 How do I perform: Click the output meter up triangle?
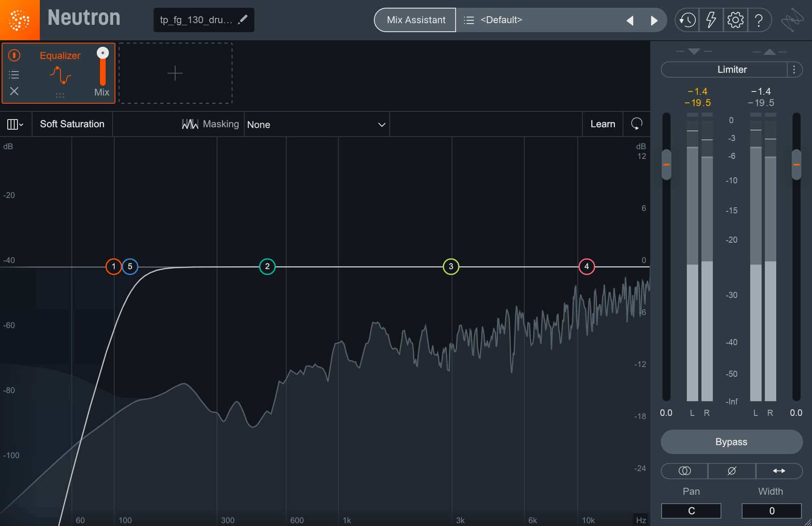tap(770, 51)
